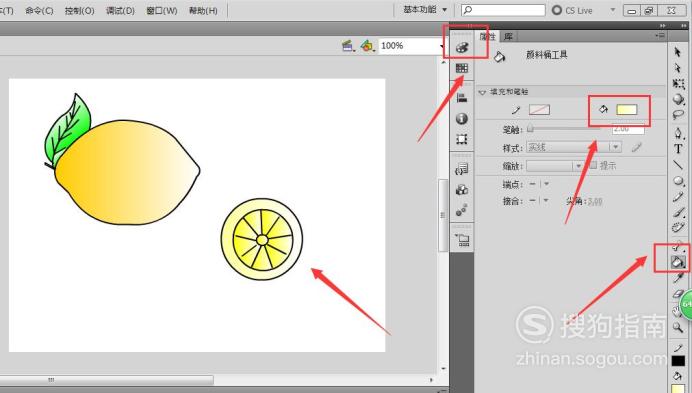This screenshot has height=393, width=692.
Task: Open the 接合 join dropdown arrow
Action: [x=546, y=201]
